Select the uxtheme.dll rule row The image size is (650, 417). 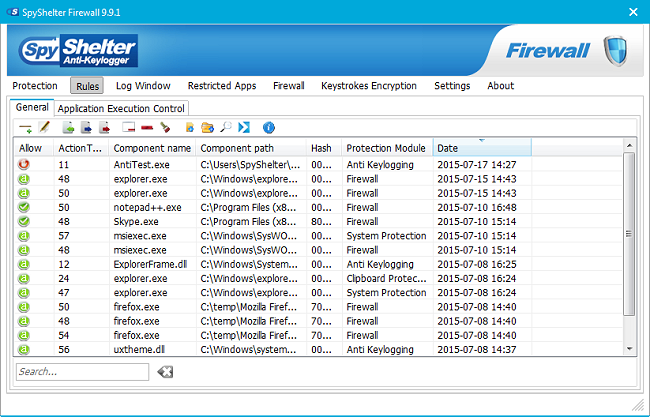318,349
